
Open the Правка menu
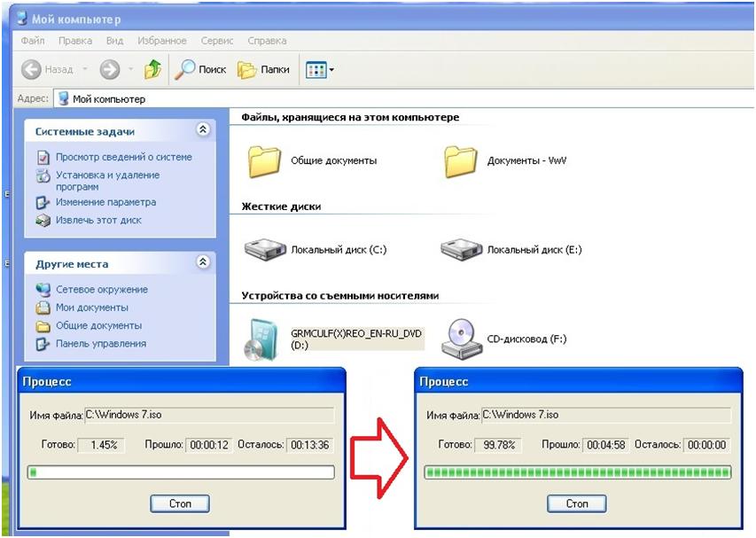pos(75,41)
